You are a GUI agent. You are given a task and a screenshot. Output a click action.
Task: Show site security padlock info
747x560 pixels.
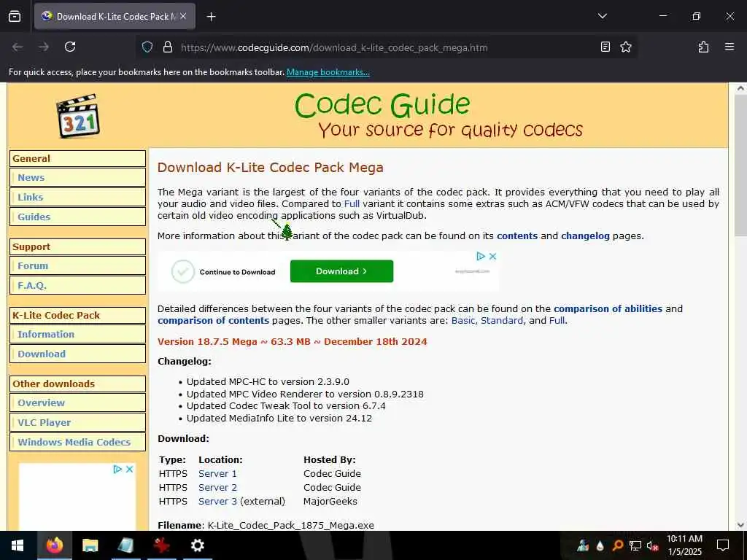pyautogui.click(x=167, y=47)
